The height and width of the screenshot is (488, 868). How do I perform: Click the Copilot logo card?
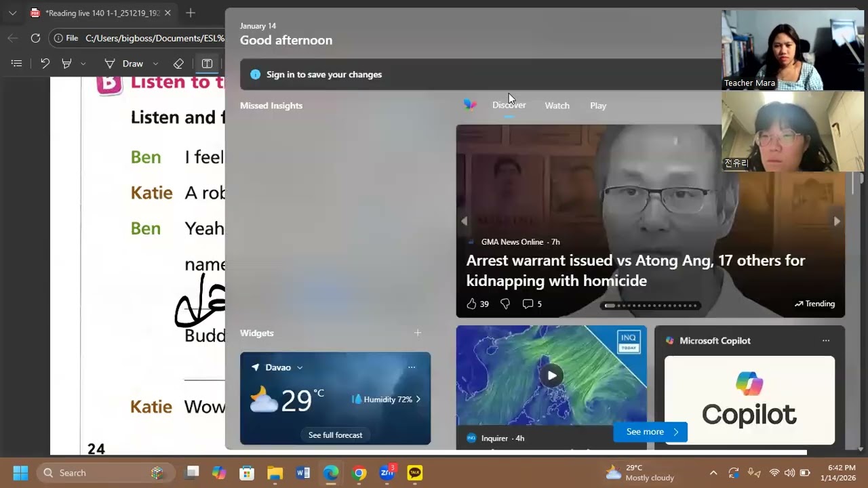pos(749,400)
